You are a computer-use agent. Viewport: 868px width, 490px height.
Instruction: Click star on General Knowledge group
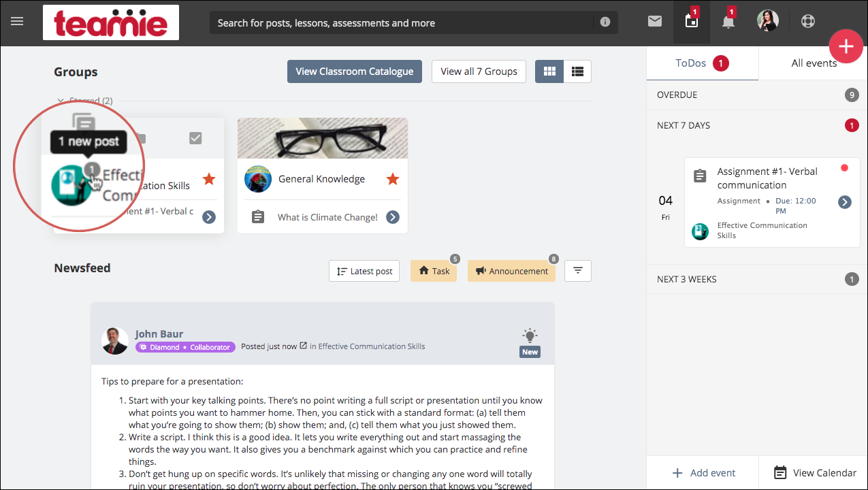392,179
